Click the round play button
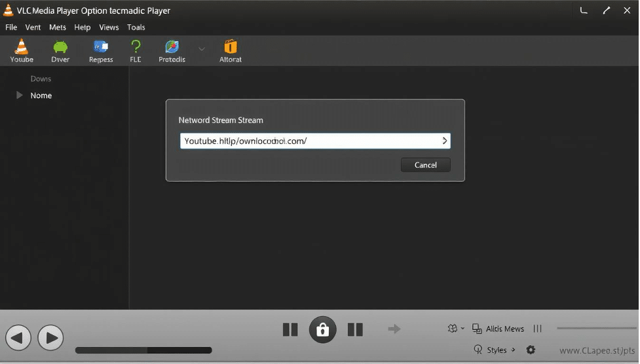640x364 pixels. [x=50, y=337]
